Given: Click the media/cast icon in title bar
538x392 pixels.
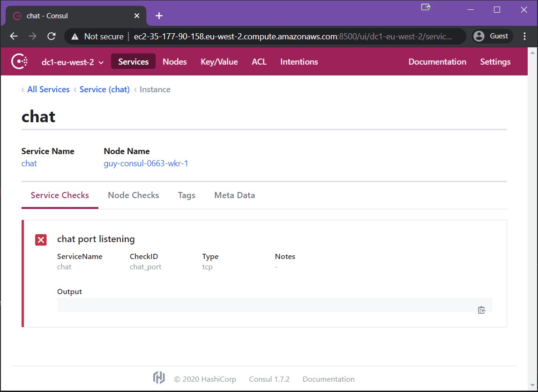Looking at the screenshot, I should coord(426,7).
